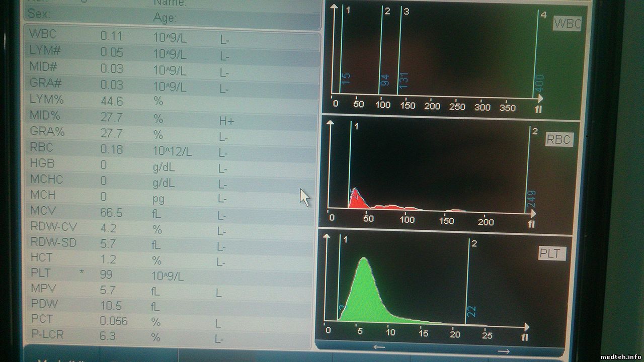Click the left arrow below the PLT histogram
The width and height of the screenshot is (644, 362).
379,347
